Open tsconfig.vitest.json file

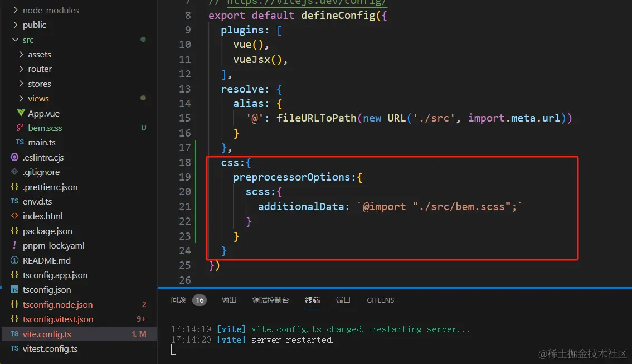click(x=58, y=319)
